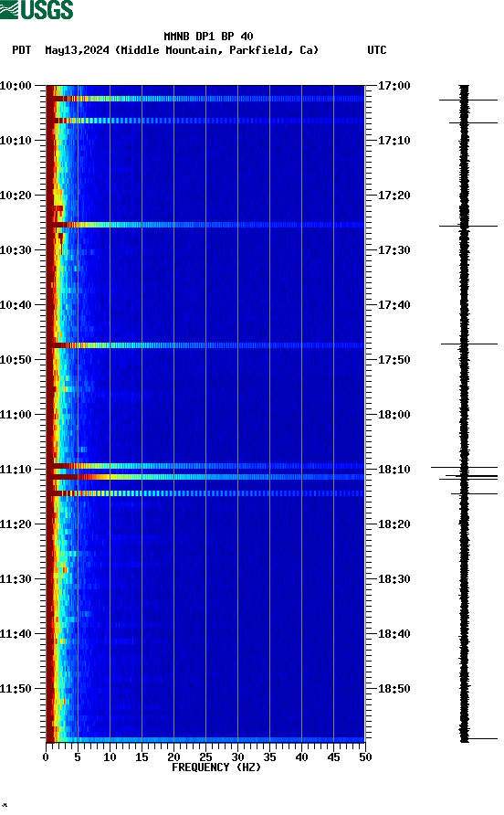This screenshot has width=504, height=815.
Task: Click the 10:30 PDT time label
Action: coord(16,250)
